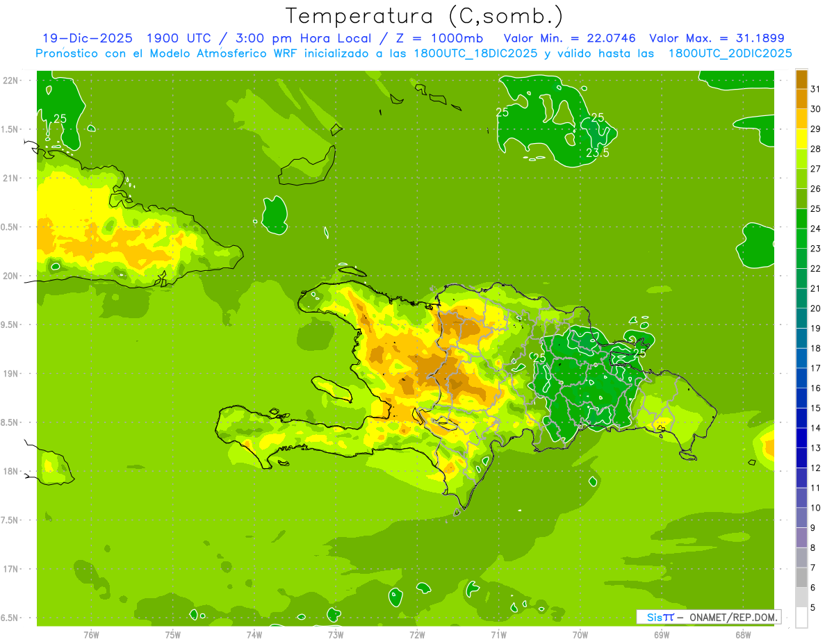Screen dimensions: 834x644
Task: Click "1800UTC_20DIC2025" valid-until timestamp
Action: (730, 53)
